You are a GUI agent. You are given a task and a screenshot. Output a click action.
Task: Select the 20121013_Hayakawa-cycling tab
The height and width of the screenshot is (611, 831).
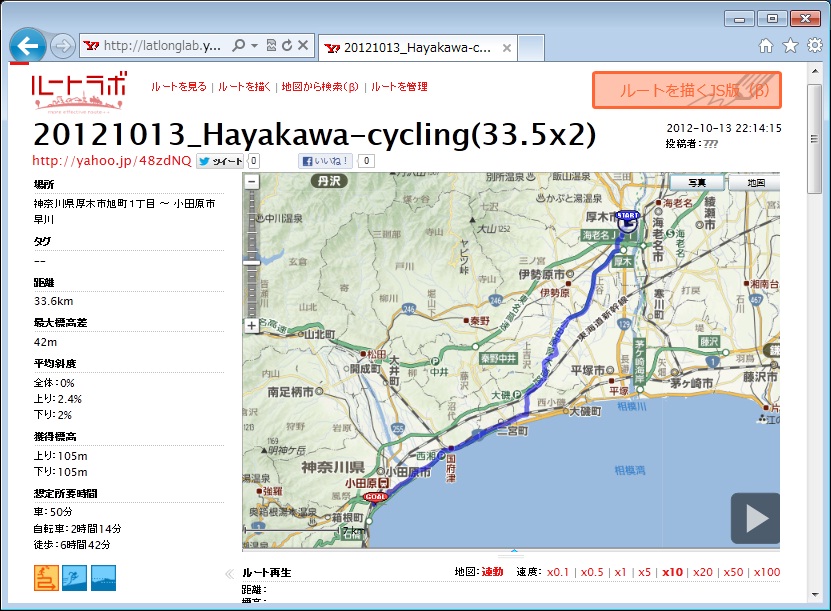(x=417, y=48)
